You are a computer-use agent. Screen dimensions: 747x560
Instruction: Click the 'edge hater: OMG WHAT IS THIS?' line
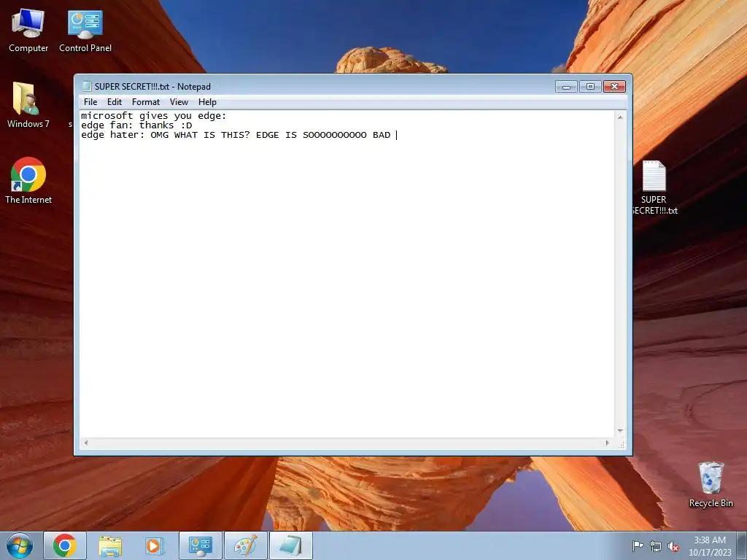[x=236, y=135]
